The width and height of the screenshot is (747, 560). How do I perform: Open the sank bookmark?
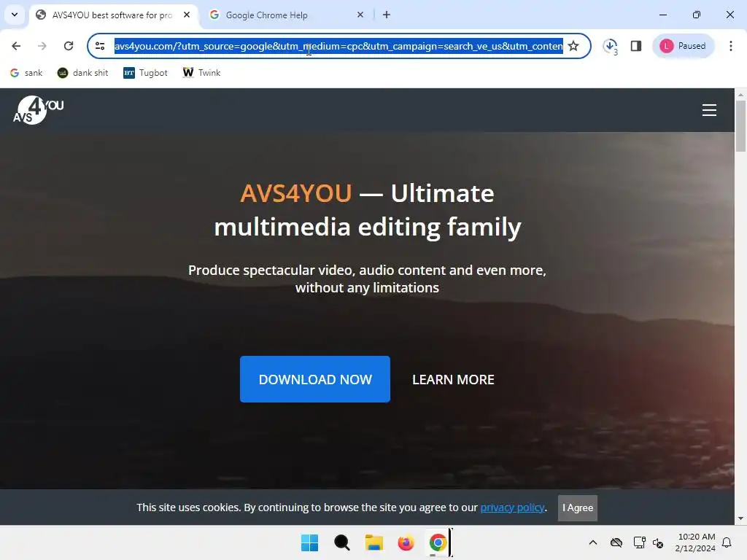tap(27, 73)
